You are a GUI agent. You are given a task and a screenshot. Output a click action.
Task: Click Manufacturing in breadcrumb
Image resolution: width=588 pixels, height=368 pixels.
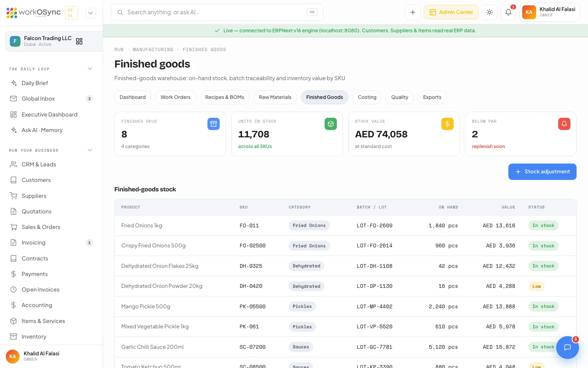[153, 49]
